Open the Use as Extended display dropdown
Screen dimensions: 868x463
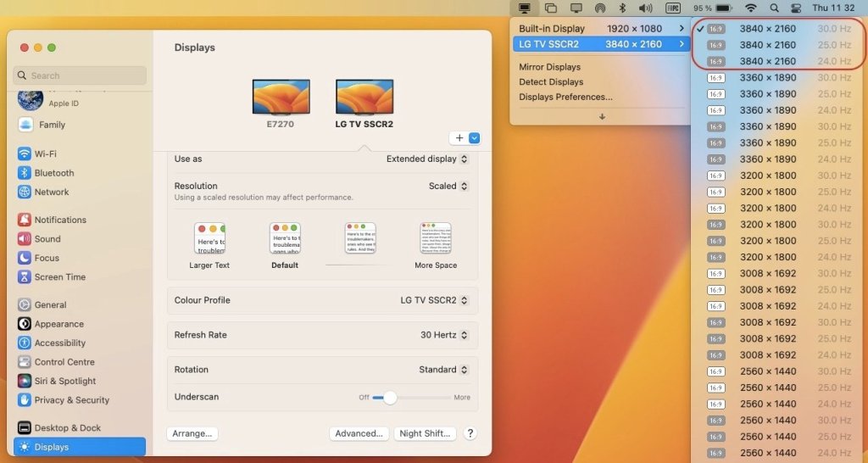coord(427,159)
